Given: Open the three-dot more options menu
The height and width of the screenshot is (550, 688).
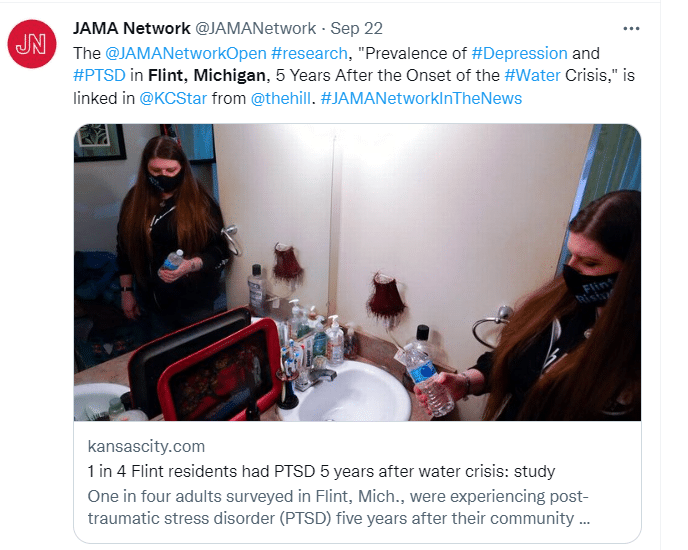Looking at the screenshot, I should click(631, 29).
